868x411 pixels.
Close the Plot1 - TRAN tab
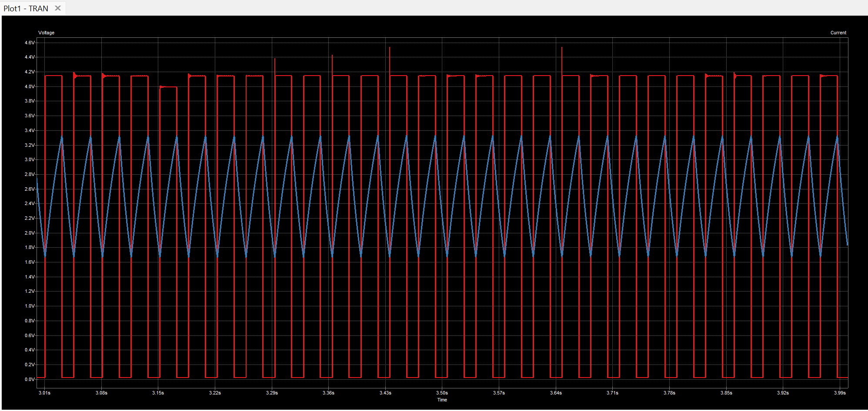[x=58, y=8]
